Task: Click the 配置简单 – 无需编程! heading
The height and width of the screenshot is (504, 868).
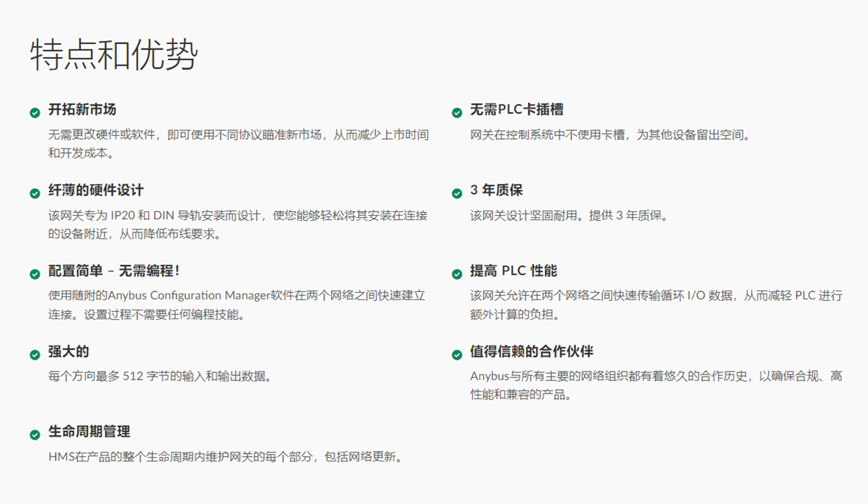Action: pyautogui.click(x=114, y=271)
